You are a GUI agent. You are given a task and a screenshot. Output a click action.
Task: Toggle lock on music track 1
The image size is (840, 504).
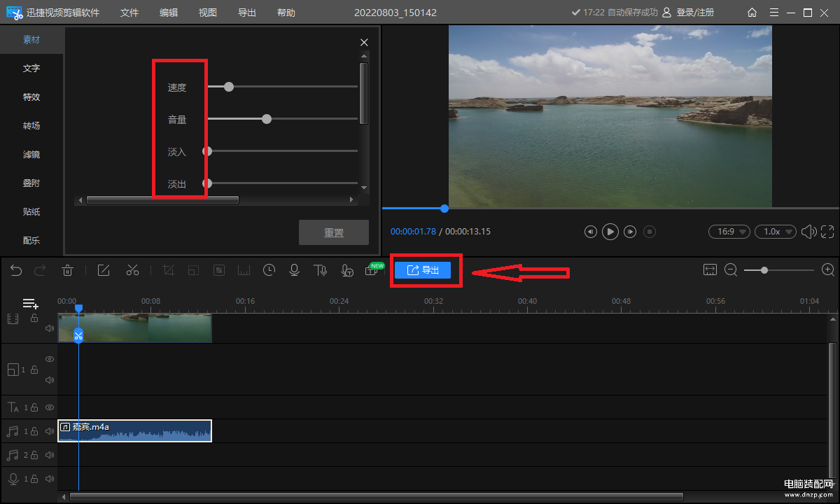coord(34,432)
